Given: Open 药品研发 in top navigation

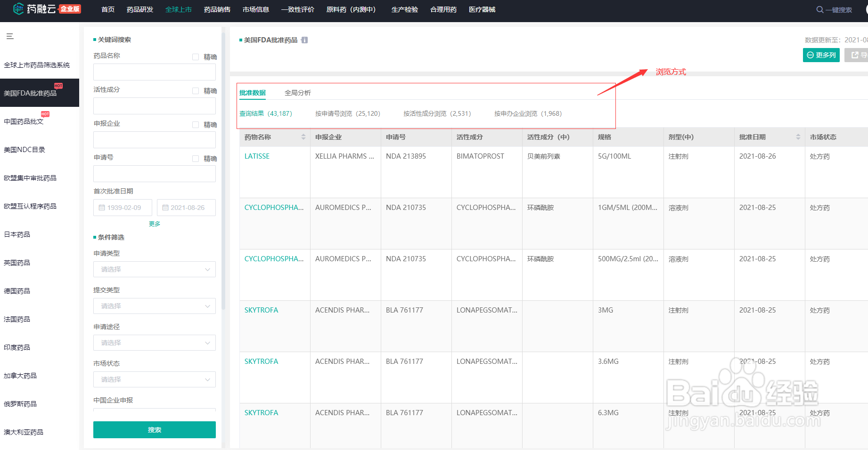Looking at the screenshot, I should point(140,9).
